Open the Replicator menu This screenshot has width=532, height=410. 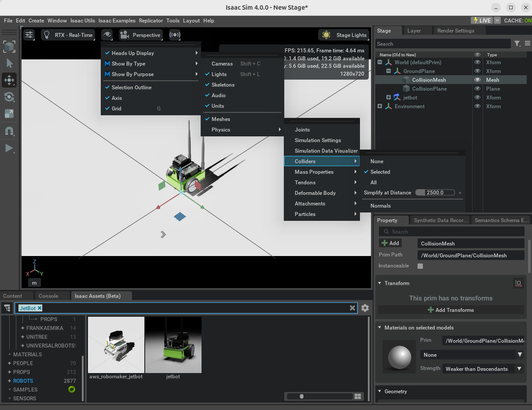151,21
